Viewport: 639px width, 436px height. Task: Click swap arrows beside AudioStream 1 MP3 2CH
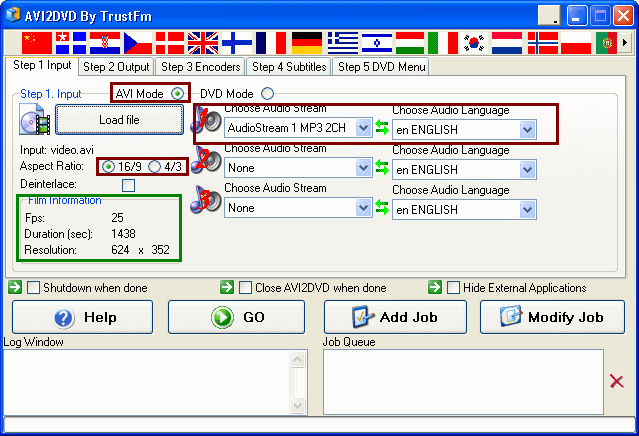382,127
